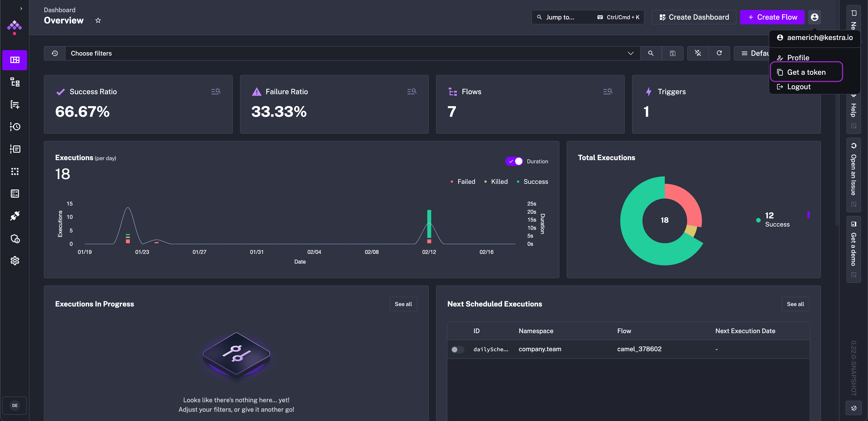Click the Create Flow button
868x421 pixels.
pyautogui.click(x=772, y=17)
